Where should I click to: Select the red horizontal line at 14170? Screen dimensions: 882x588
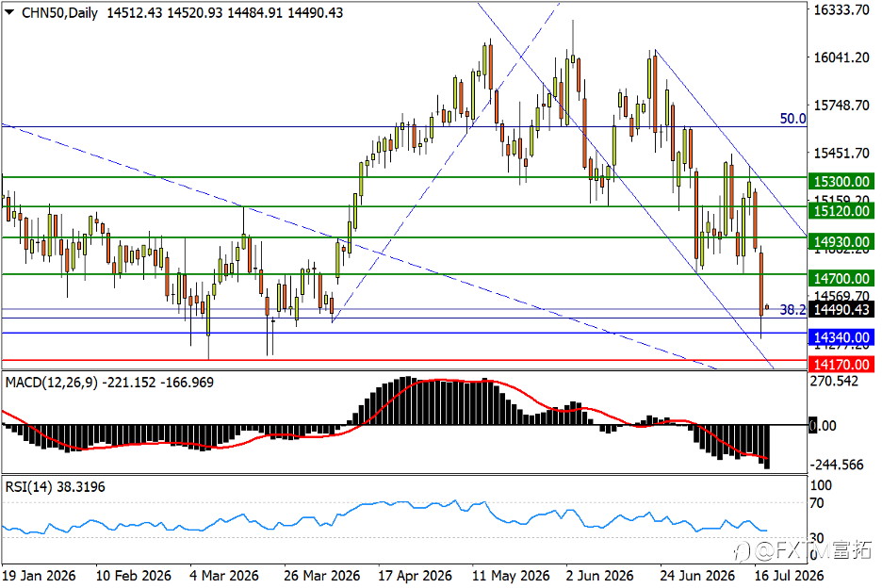(404, 360)
